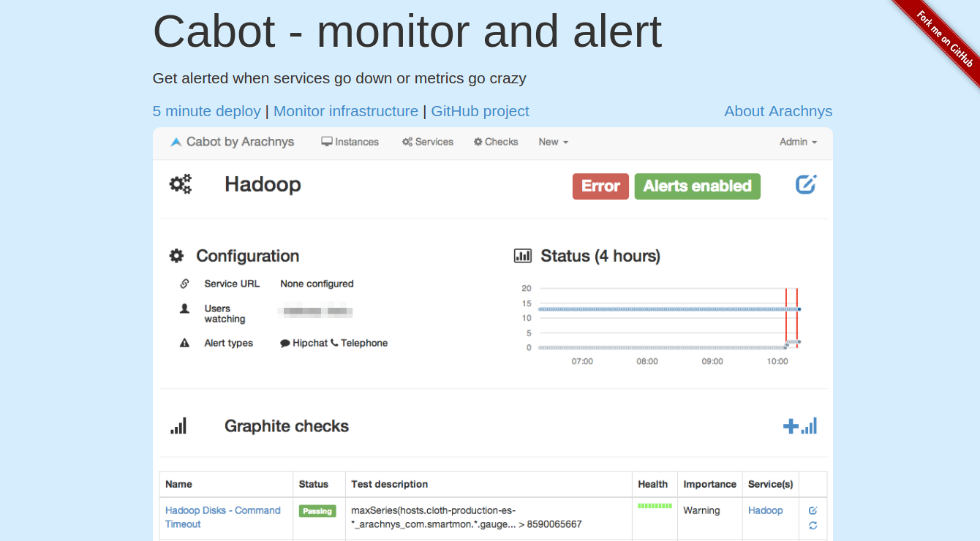Image resolution: width=980 pixels, height=541 pixels.
Task: Open the Instances nav item
Action: [350, 142]
